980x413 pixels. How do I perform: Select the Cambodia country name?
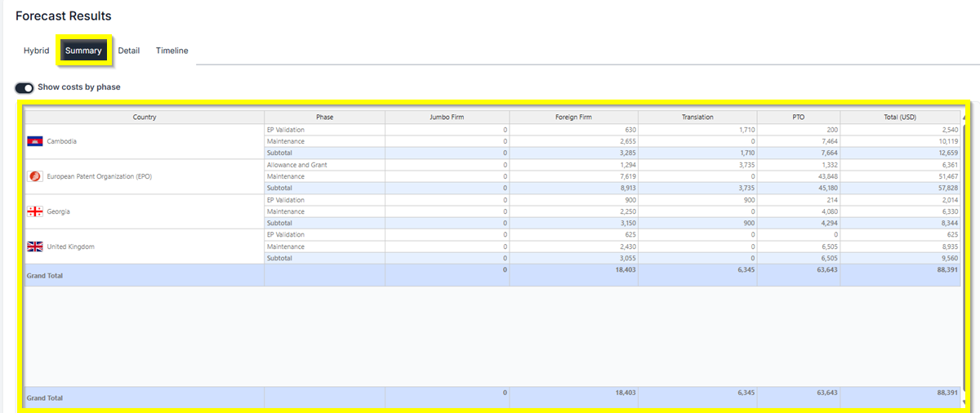(x=62, y=141)
